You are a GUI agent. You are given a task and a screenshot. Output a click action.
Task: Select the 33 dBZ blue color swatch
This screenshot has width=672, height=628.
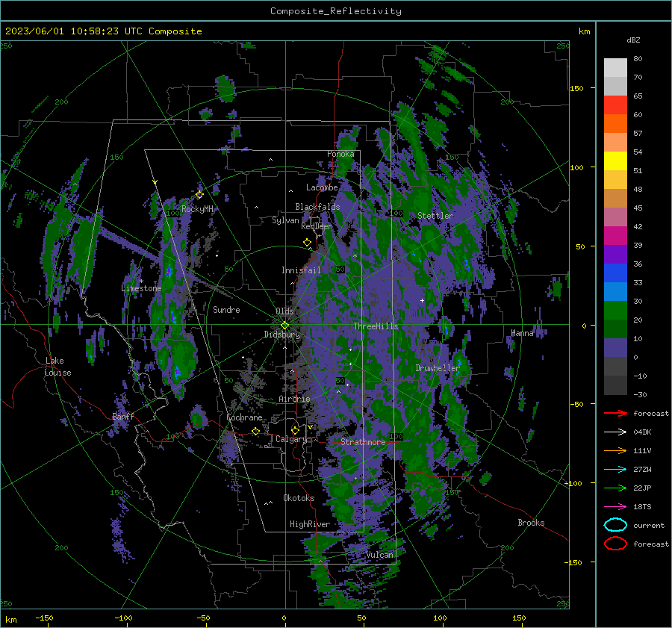pos(615,291)
